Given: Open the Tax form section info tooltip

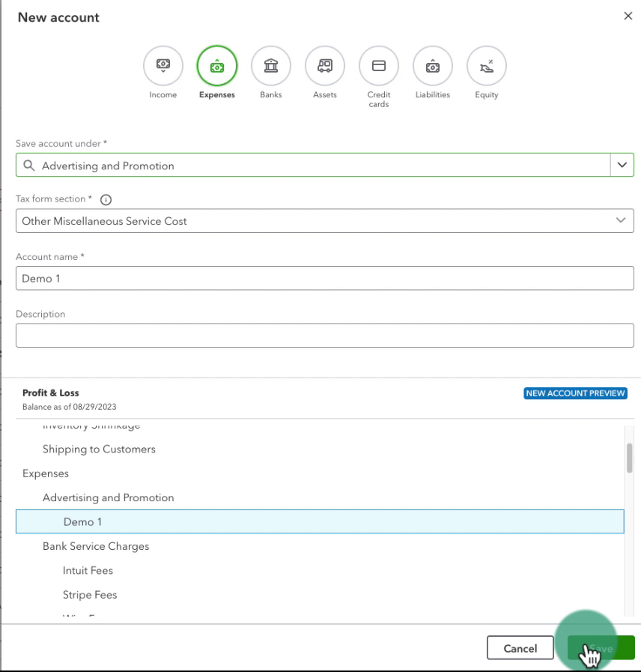Looking at the screenshot, I should 106,200.
